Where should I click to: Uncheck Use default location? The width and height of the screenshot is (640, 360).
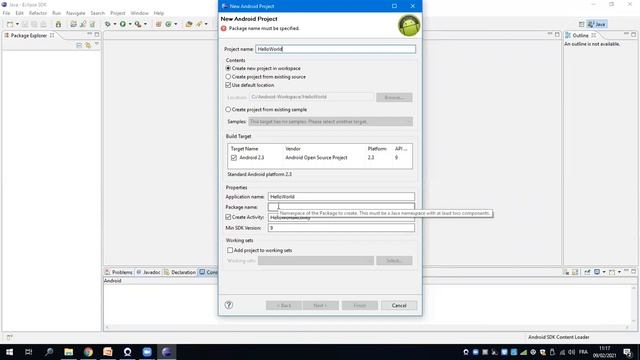(x=228, y=85)
